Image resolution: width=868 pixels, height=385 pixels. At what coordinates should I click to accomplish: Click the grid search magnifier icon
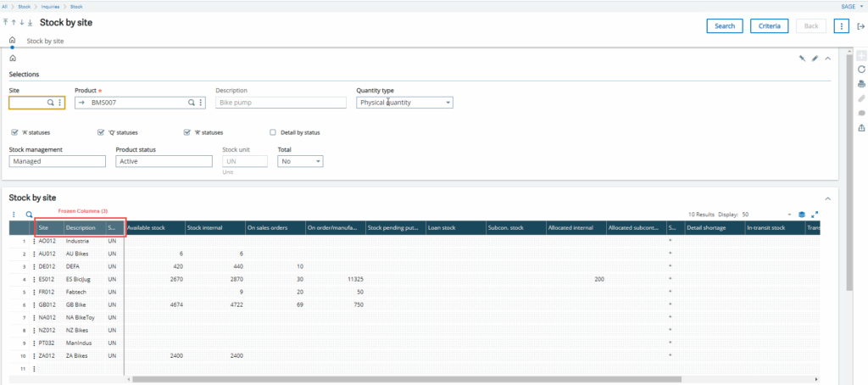29,215
